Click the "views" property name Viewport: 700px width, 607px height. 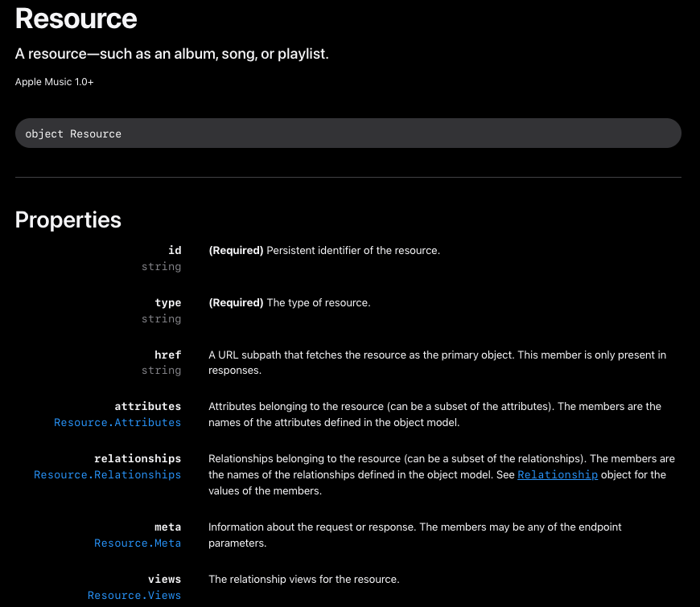(164, 579)
